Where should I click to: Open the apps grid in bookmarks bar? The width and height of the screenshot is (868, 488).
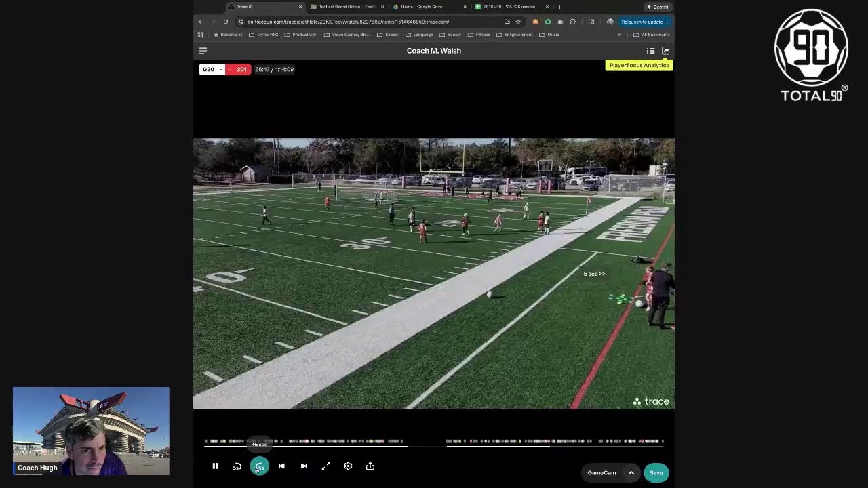(x=200, y=35)
